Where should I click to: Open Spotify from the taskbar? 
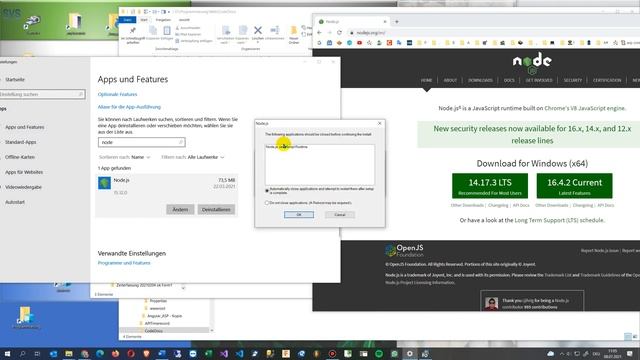tap(379, 353)
